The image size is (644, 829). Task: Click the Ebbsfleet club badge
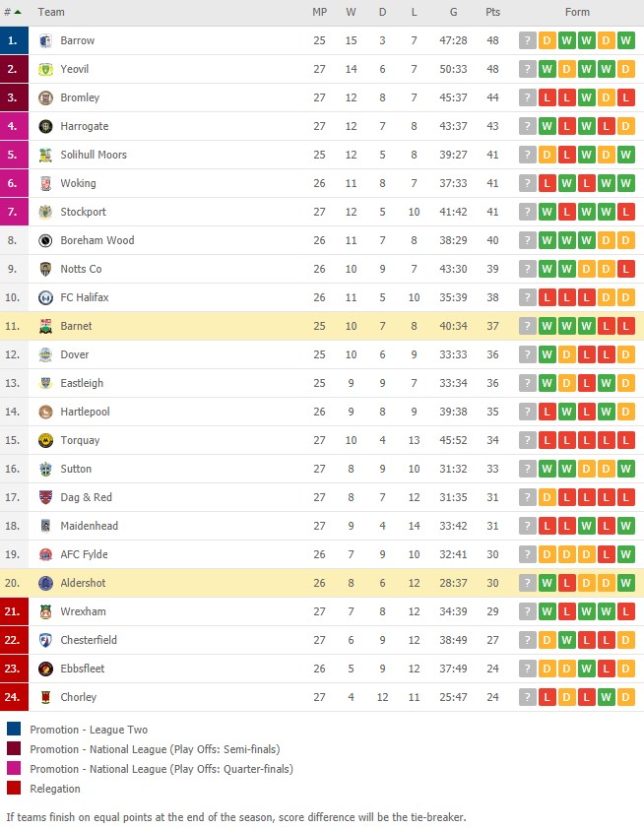click(46, 669)
